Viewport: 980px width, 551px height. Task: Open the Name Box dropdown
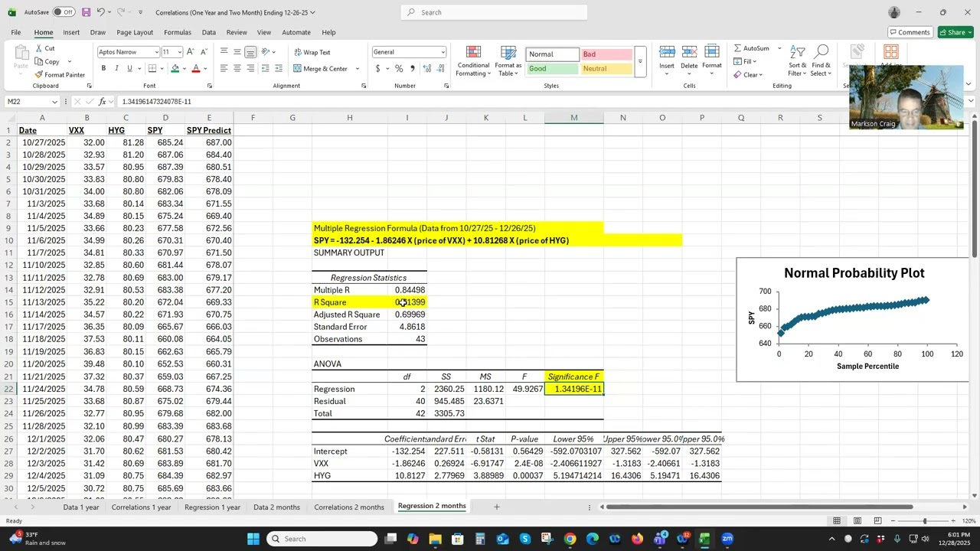54,102
